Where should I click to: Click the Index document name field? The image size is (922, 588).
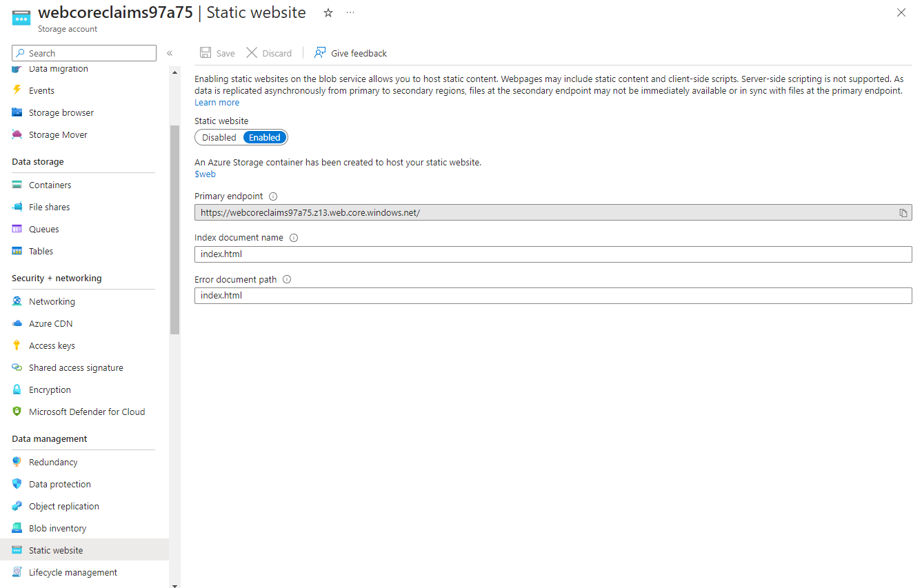(x=553, y=254)
